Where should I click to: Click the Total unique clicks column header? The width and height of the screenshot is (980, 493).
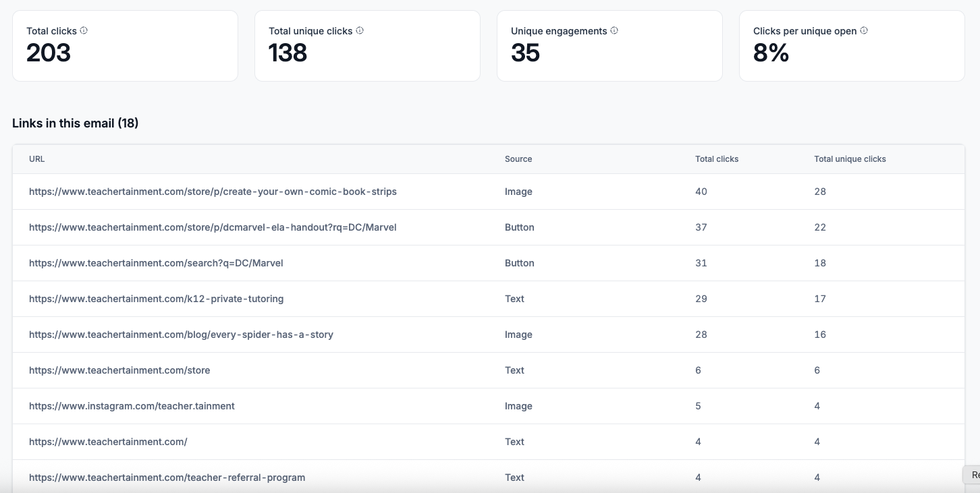point(850,159)
